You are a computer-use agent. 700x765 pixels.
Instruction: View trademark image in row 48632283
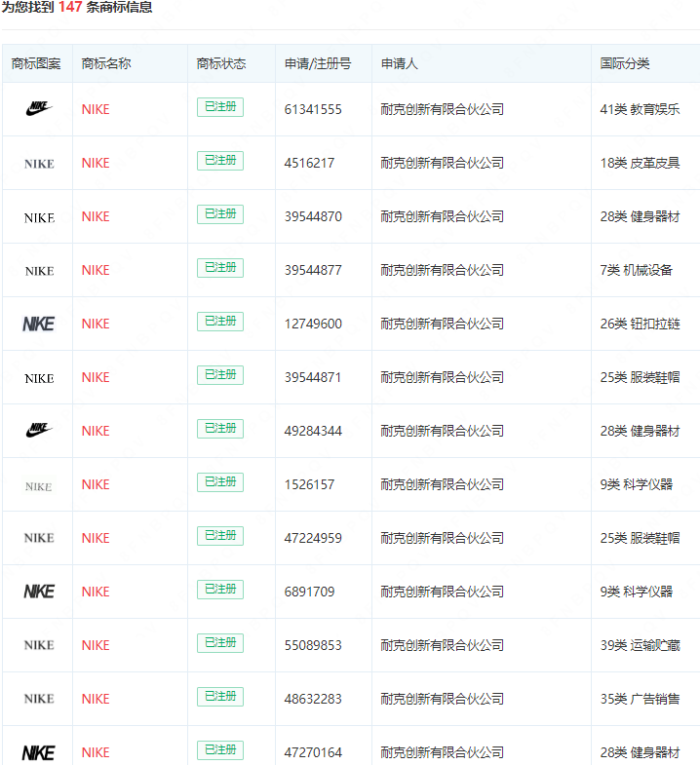pyautogui.click(x=39, y=699)
